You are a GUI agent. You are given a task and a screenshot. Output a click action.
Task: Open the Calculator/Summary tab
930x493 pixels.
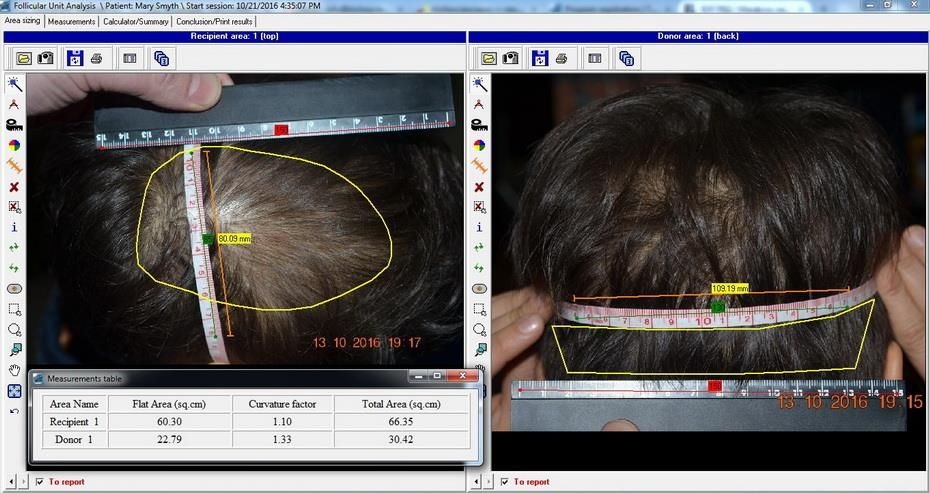tap(136, 21)
